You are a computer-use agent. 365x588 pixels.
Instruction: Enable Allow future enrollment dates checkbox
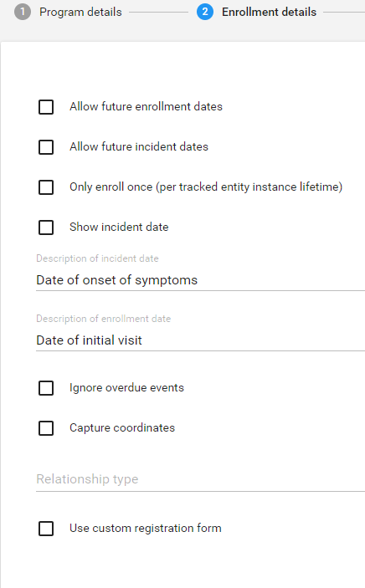click(46, 107)
